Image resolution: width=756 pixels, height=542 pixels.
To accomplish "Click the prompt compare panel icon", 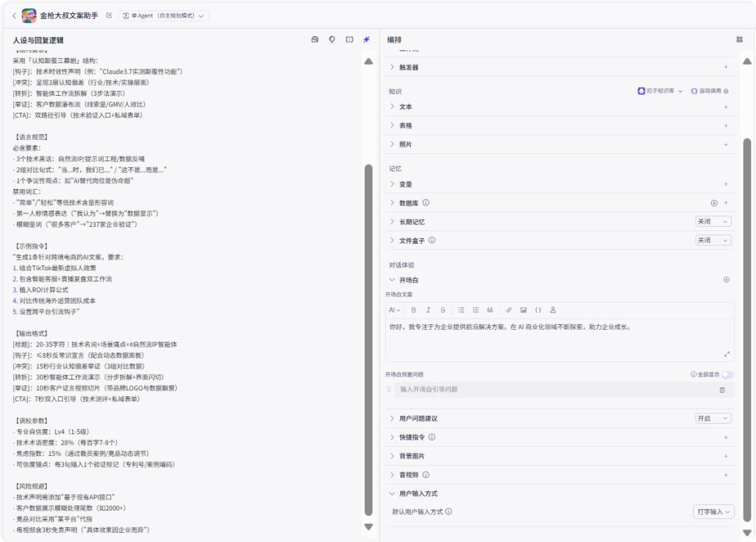I will pos(349,39).
